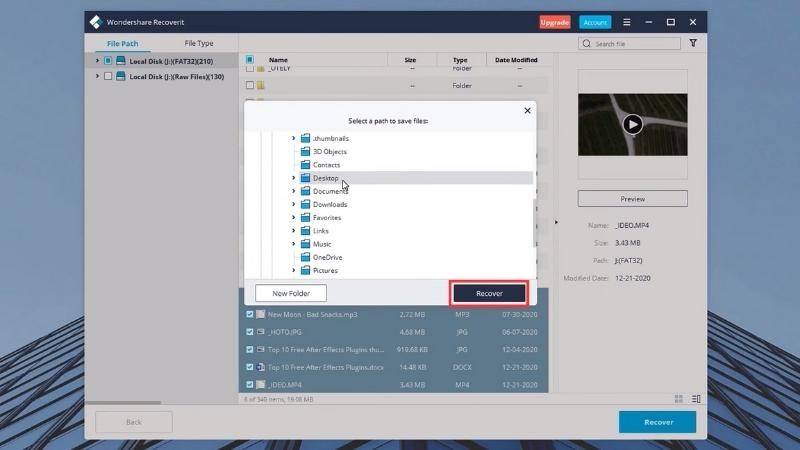800x450 pixels.
Task: Switch to the File Type tab
Action: tap(198, 44)
